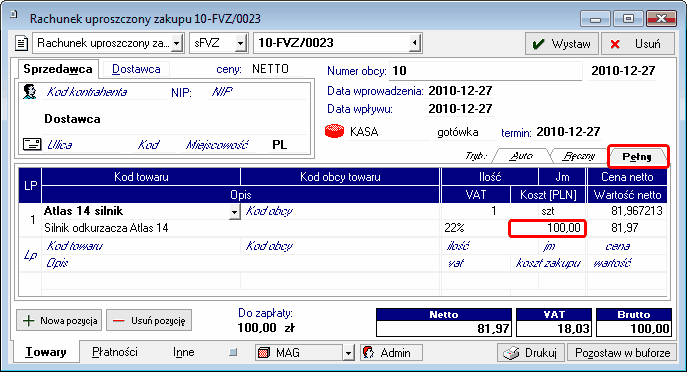Click the KASA label text
The image size is (687, 372).
[x=364, y=132]
